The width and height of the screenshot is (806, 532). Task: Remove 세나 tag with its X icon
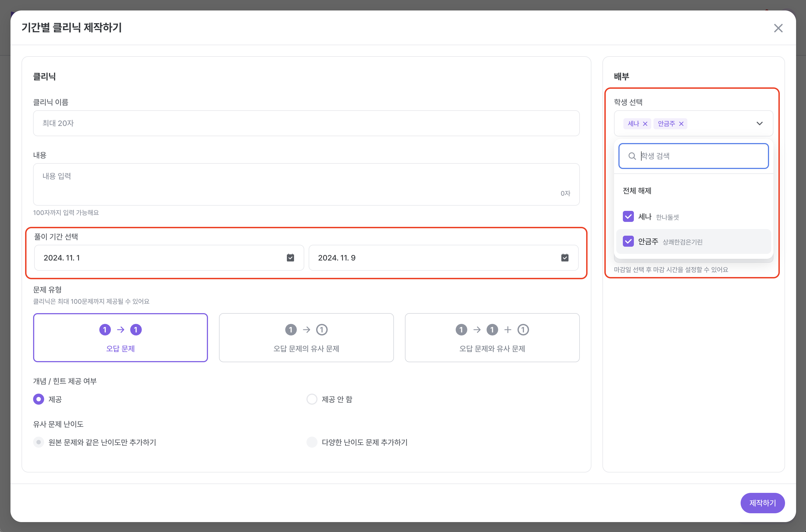(645, 124)
